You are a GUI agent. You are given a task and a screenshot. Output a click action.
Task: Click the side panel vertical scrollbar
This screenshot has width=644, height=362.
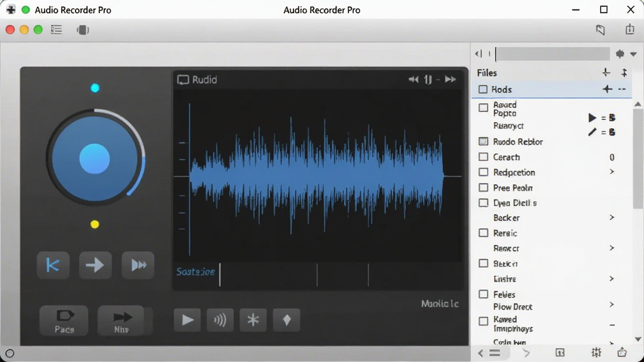[638, 158]
